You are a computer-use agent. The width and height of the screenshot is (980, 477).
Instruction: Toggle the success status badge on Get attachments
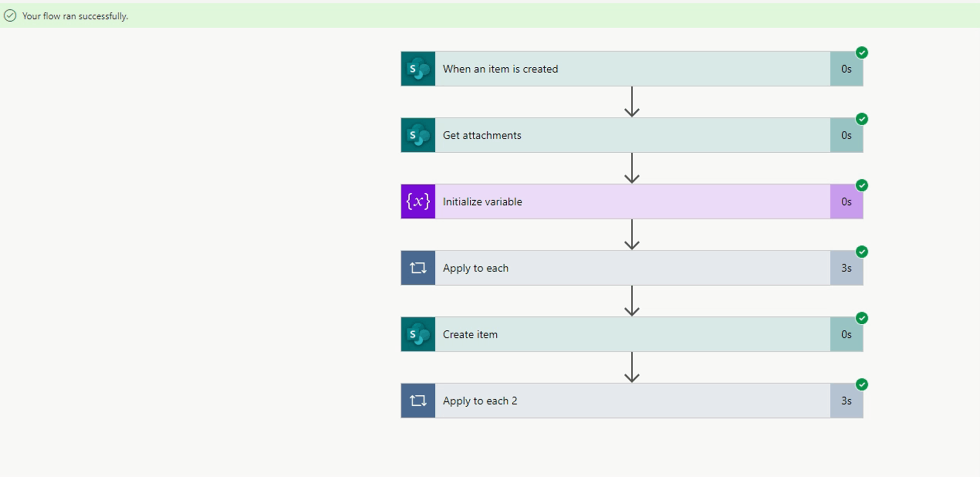coord(862,119)
